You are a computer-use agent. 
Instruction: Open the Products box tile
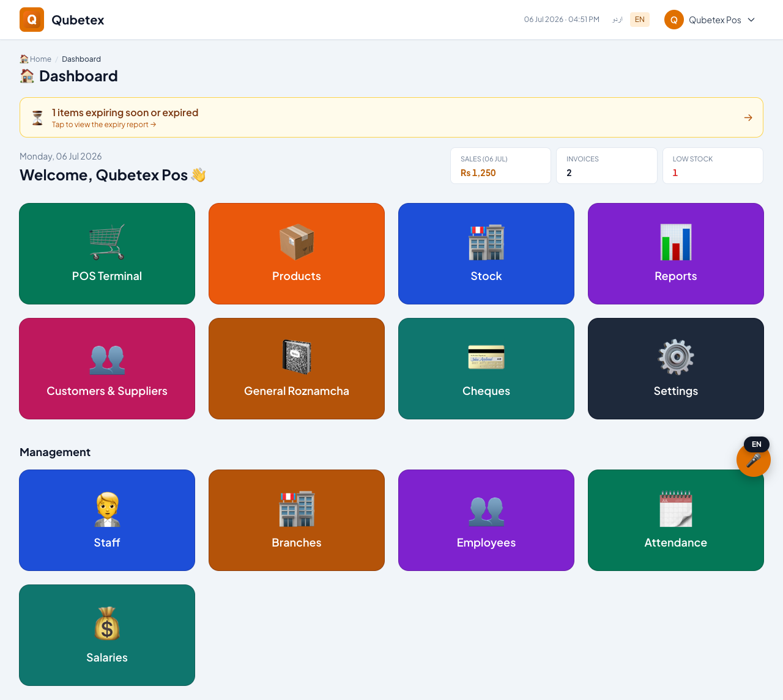tap(297, 254)
